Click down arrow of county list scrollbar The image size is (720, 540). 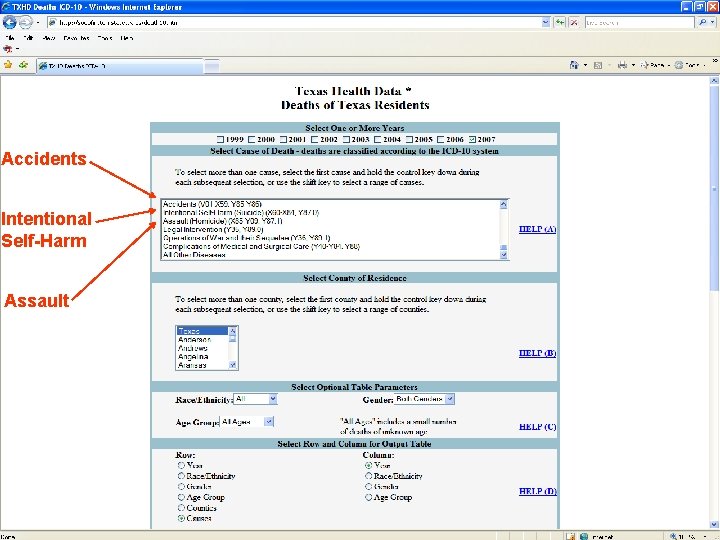(232, 365)
